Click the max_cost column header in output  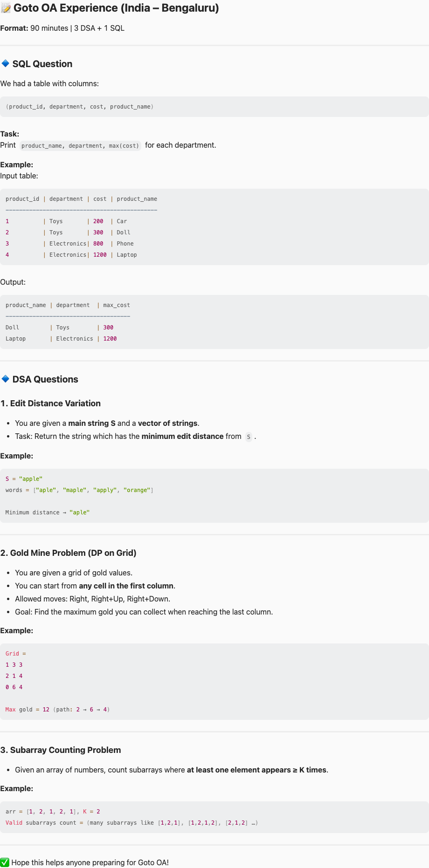tap(117, 305)
